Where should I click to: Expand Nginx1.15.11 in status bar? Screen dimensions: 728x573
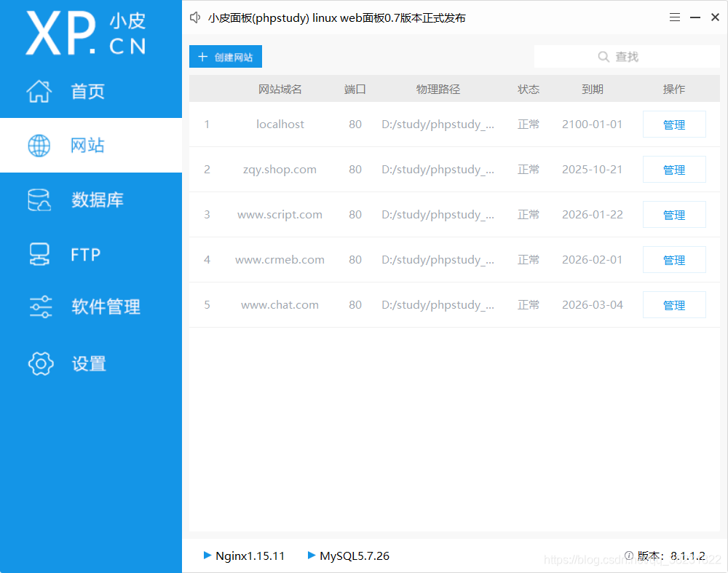(x=244, y=556)
